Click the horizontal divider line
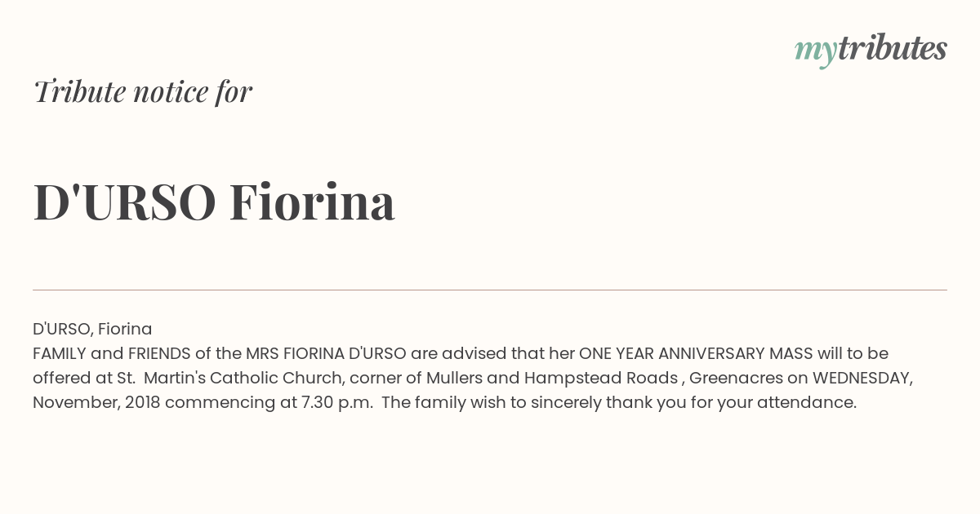This screenshot has height=514, width=980. pyautogui.click(x=490, y=290)
